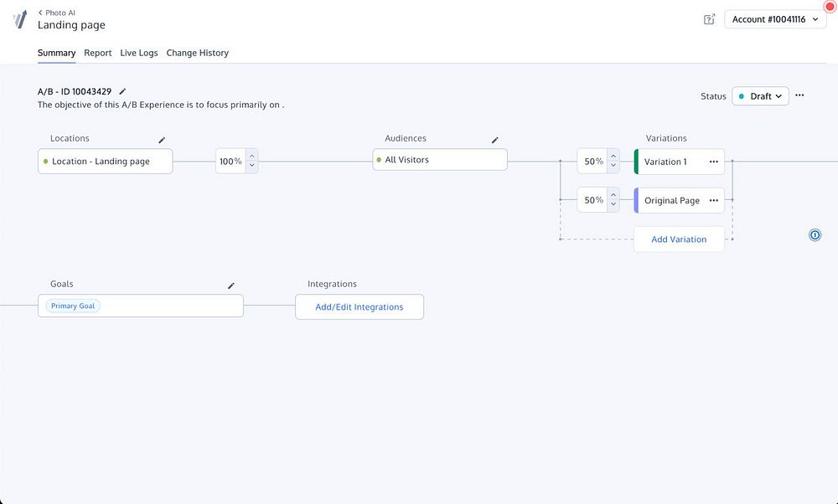Edit the A/B experience name with pencil icon
This screenshot has height=504, width=838.
122,91
